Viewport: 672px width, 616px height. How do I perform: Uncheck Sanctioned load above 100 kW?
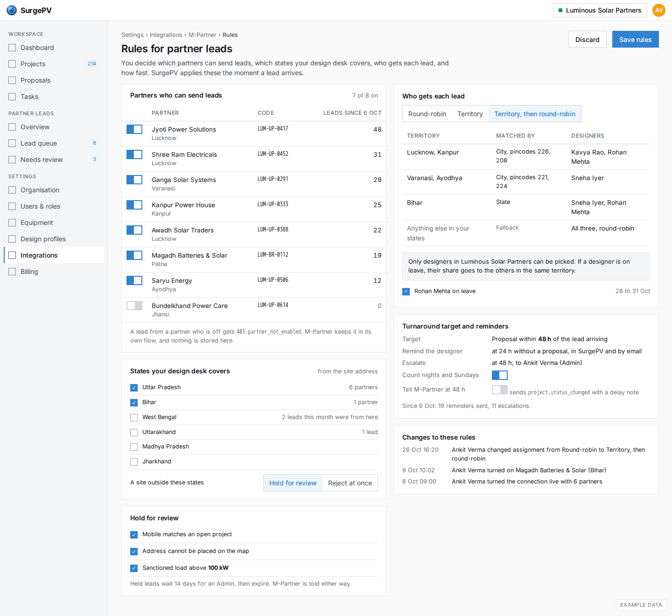(134, 568)
